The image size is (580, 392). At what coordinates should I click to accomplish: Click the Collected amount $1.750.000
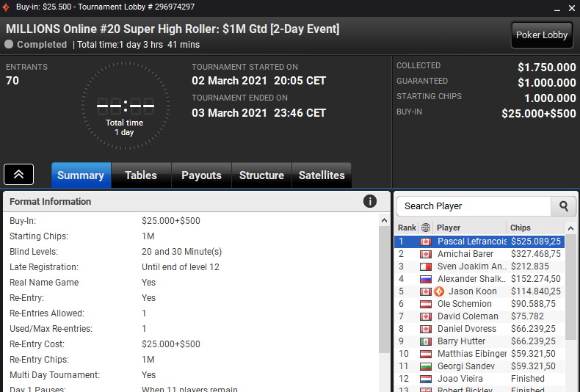[547, 68]
